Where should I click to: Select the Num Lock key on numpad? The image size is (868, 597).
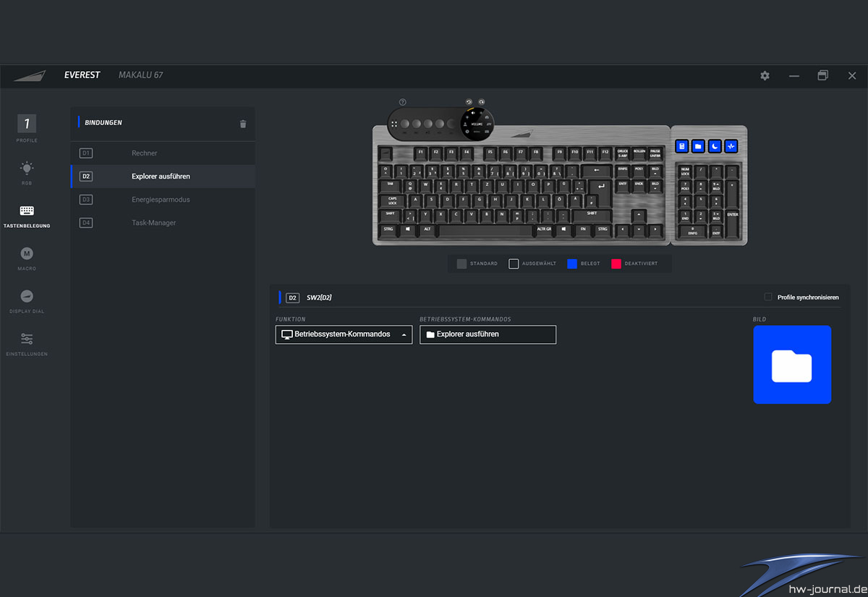point(684,172)
